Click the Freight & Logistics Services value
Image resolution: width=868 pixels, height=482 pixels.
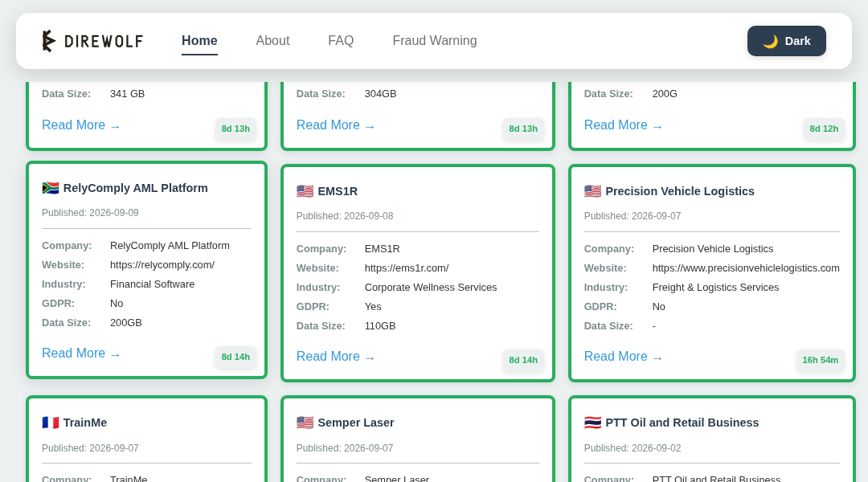pos(715,288)
